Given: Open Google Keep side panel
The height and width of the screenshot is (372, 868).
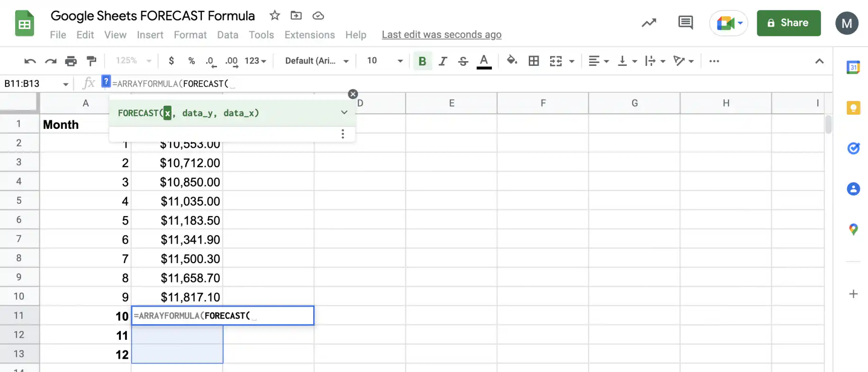Looking at the screenshot, I should [853, 108].
